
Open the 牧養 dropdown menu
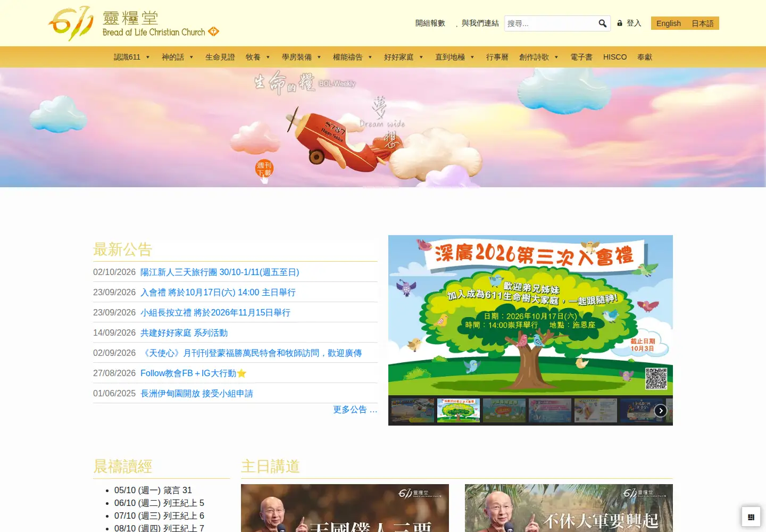point(258,57)
